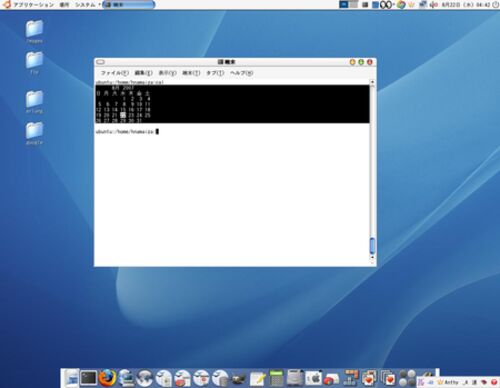Click the volume icon in top panel
Image resolution: width=500 pixels, height=388 pixels.
pos(434,5)
